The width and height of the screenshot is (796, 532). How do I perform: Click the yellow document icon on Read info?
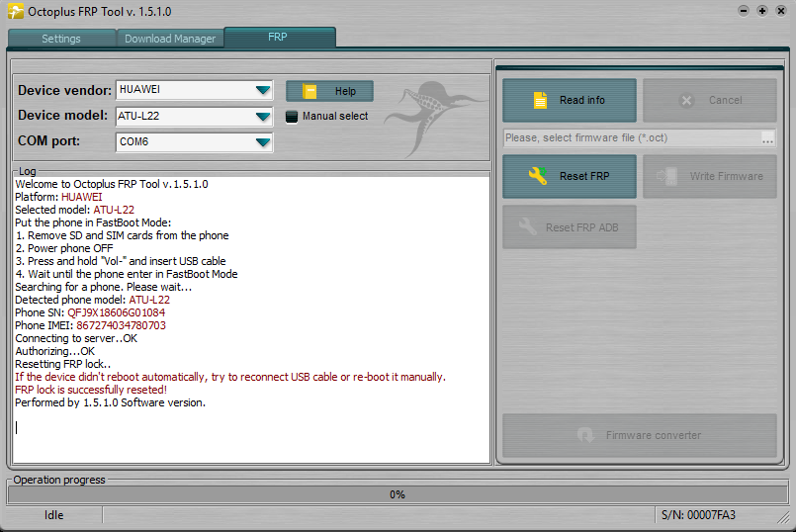(x=540, y=100)
